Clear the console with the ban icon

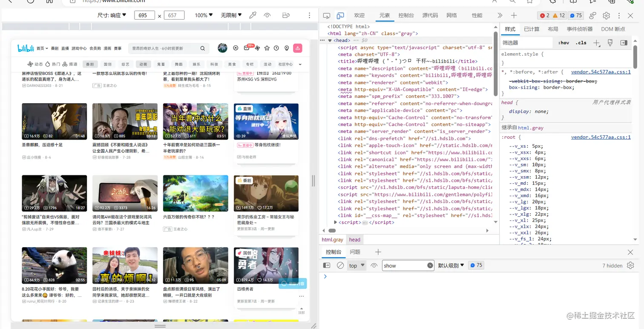point(340,266)
